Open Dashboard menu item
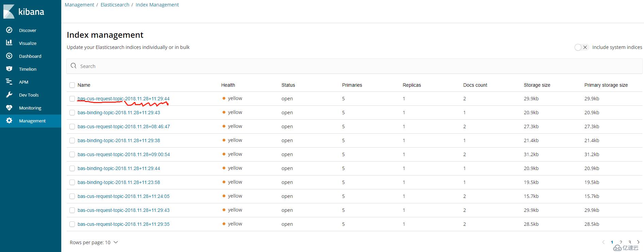This screenshot has height=252, width=644. click(x=30, y=56)
